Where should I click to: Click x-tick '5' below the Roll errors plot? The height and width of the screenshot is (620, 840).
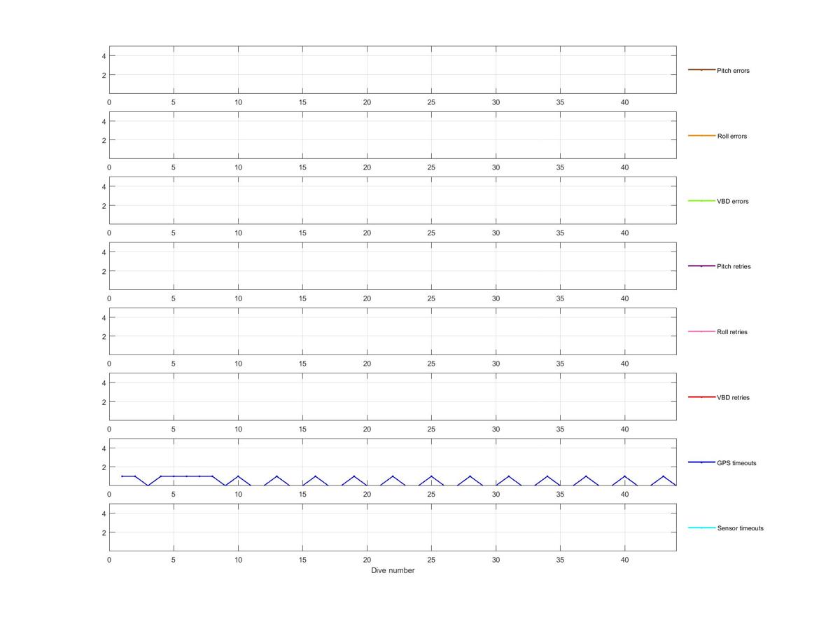tap(174, 167)
